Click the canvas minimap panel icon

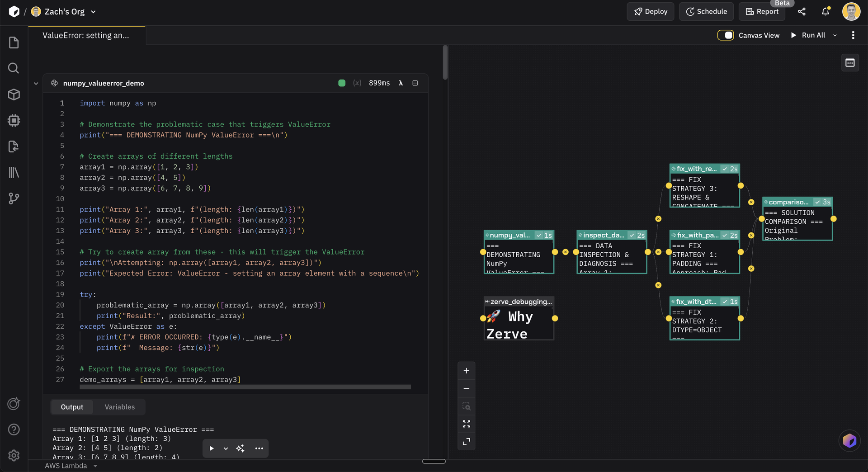(850, 63)
